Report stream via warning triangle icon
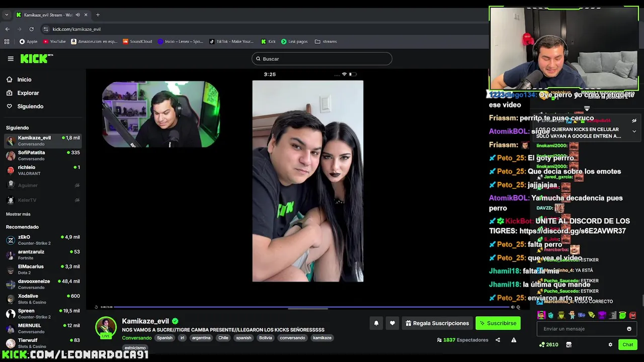The height and width of the screenshot is (362, 644). [x=514, y=340]
